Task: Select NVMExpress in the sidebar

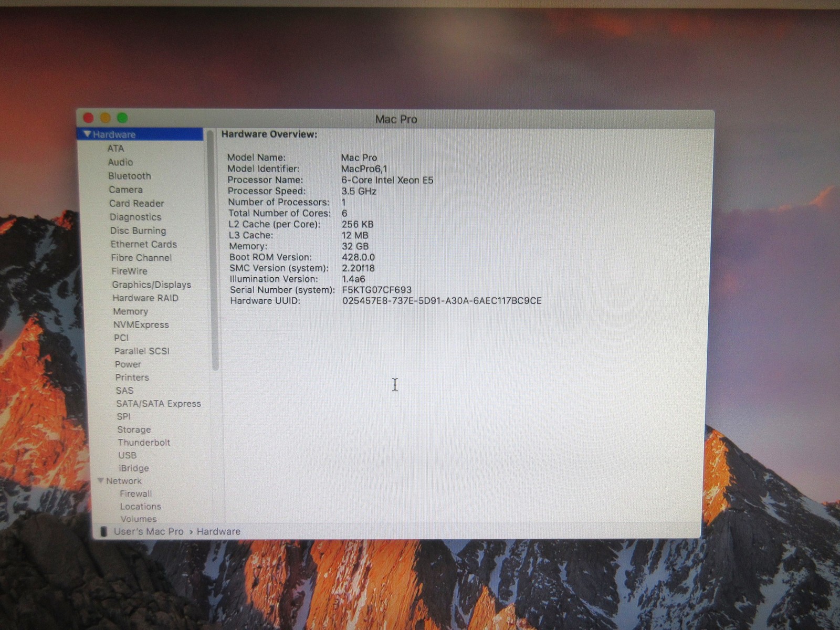Action: coord(141,325)
